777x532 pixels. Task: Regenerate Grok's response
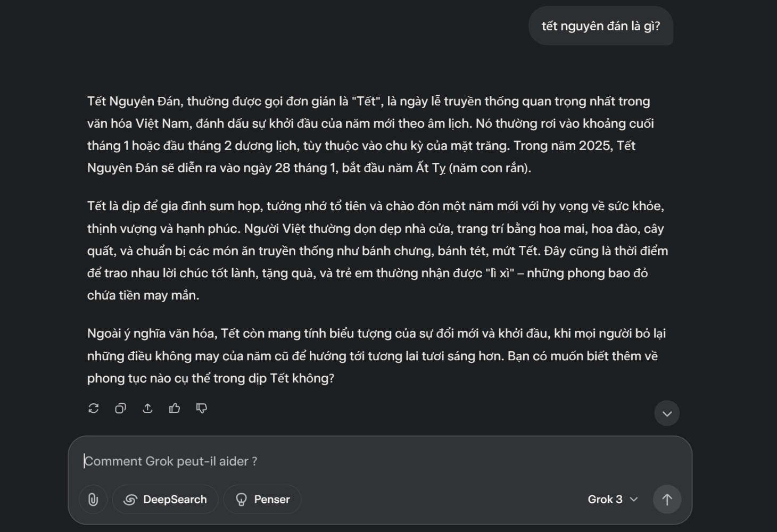point(94,408)
